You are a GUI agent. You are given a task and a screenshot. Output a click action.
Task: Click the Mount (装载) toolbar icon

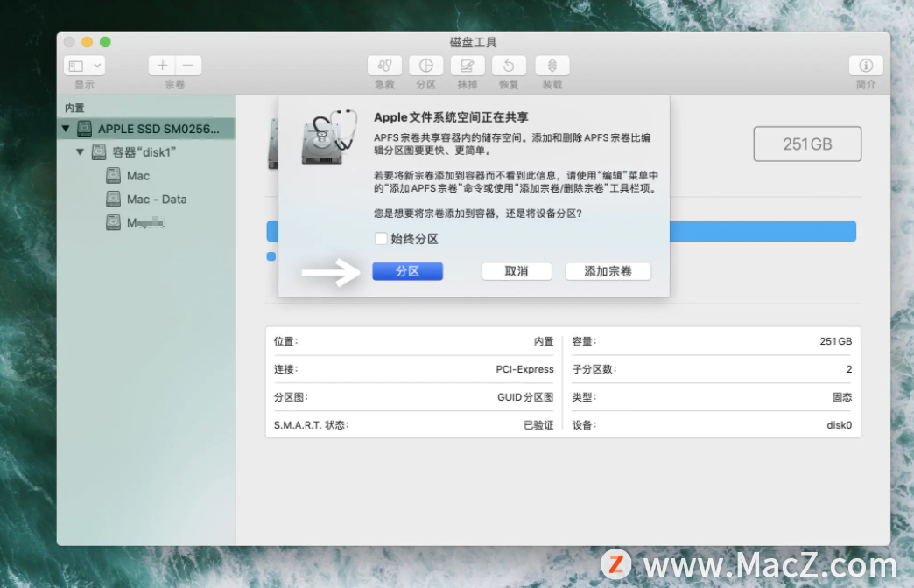[x=552, y=66]
